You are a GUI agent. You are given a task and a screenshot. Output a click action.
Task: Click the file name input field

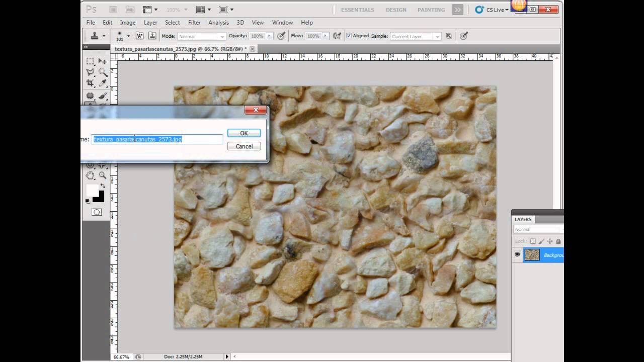click(x=157, y=139)
